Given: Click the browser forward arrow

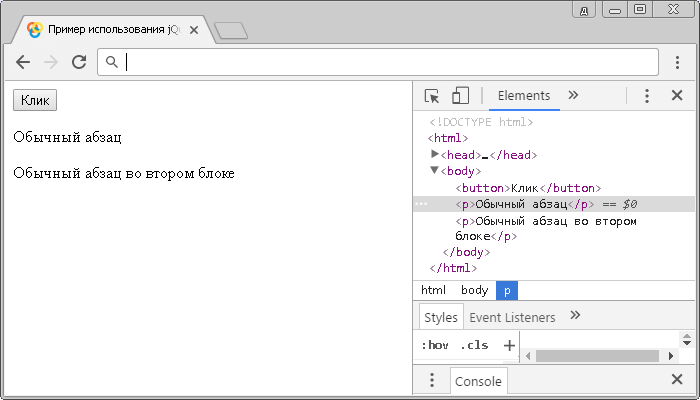Looking at the screenshot, I should point(51,62).
